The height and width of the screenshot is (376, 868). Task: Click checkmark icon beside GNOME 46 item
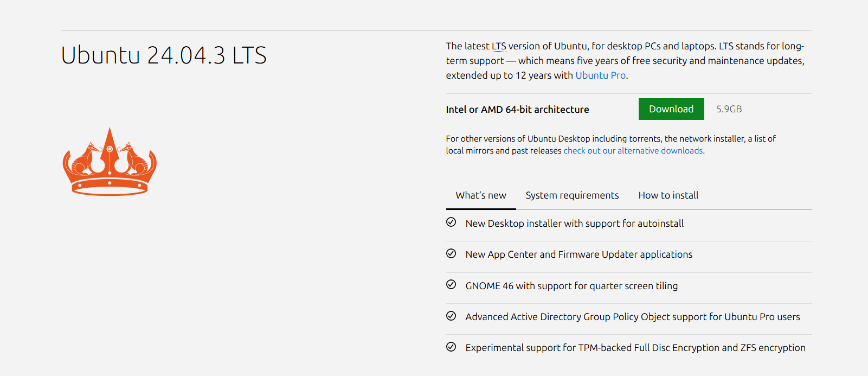(451, 285)
